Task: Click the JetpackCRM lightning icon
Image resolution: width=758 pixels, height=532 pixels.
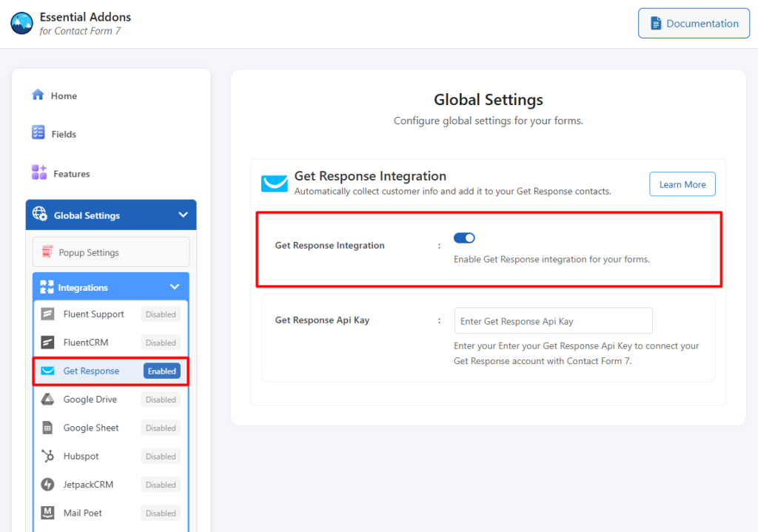Action: coord(47,484)
